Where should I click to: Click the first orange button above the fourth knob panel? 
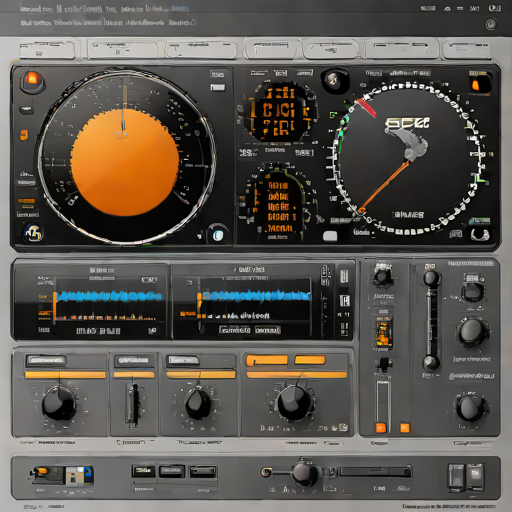(267, 360)
